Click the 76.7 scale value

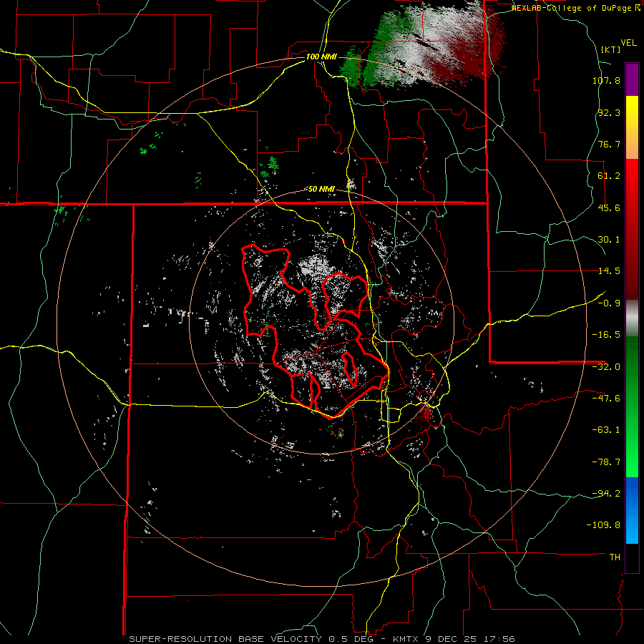click(609, 144)
